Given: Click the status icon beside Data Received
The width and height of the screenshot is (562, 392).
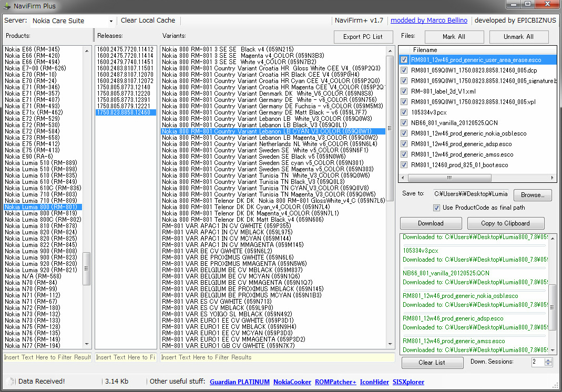Looking at the screenshot, I should 10,381.
